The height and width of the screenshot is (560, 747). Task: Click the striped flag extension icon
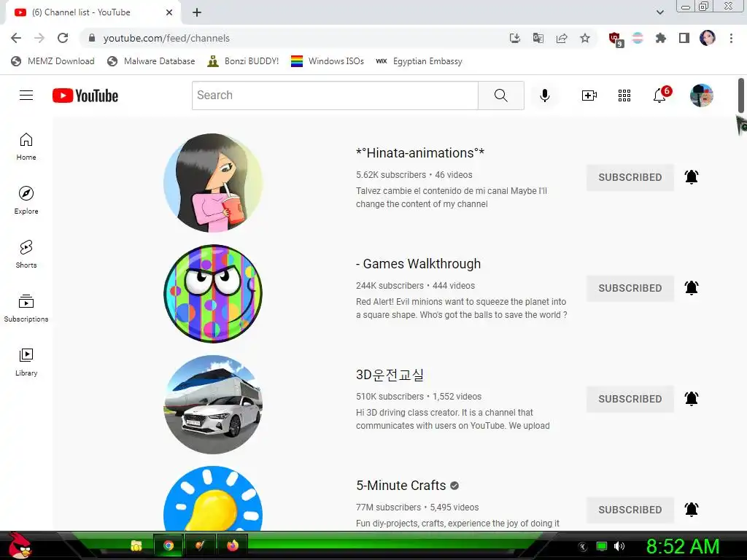(x=638, y=38)
